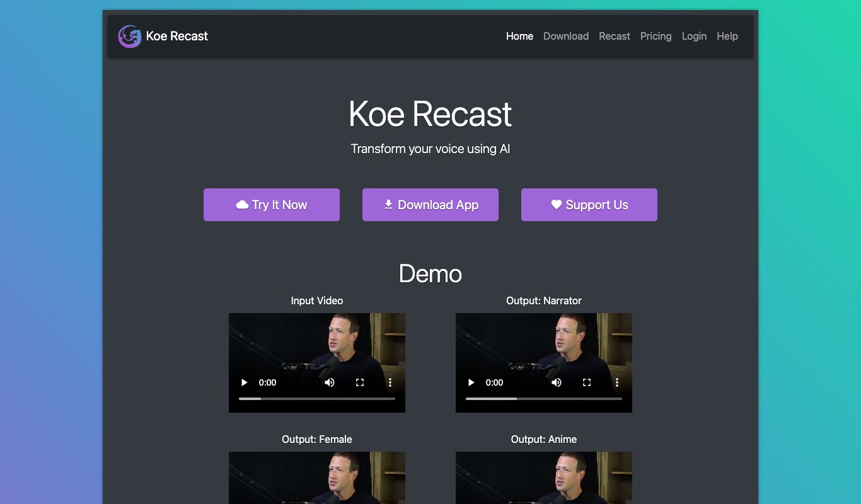Screen dimensions: 861x504
Task: Open more options on the Input Video
Action: point(390,382)
